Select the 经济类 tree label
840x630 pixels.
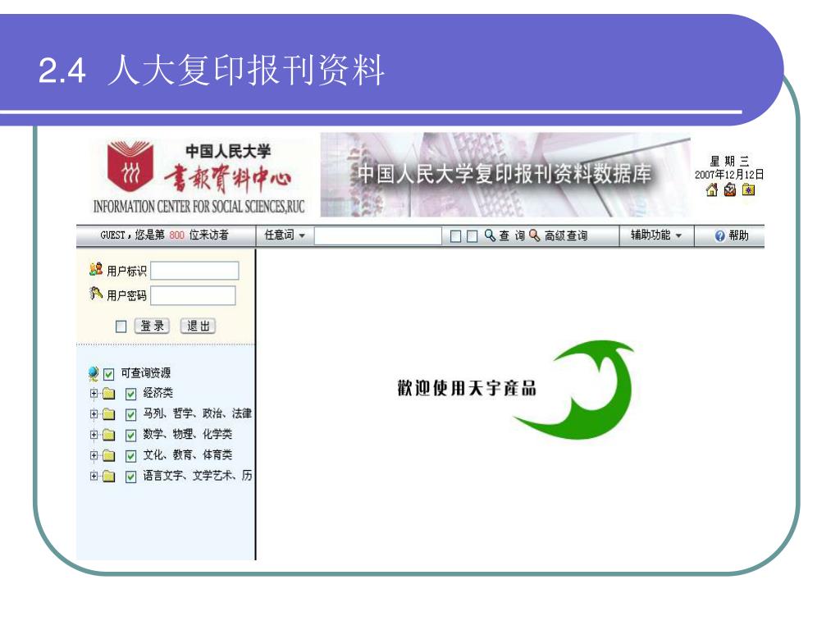158,393
